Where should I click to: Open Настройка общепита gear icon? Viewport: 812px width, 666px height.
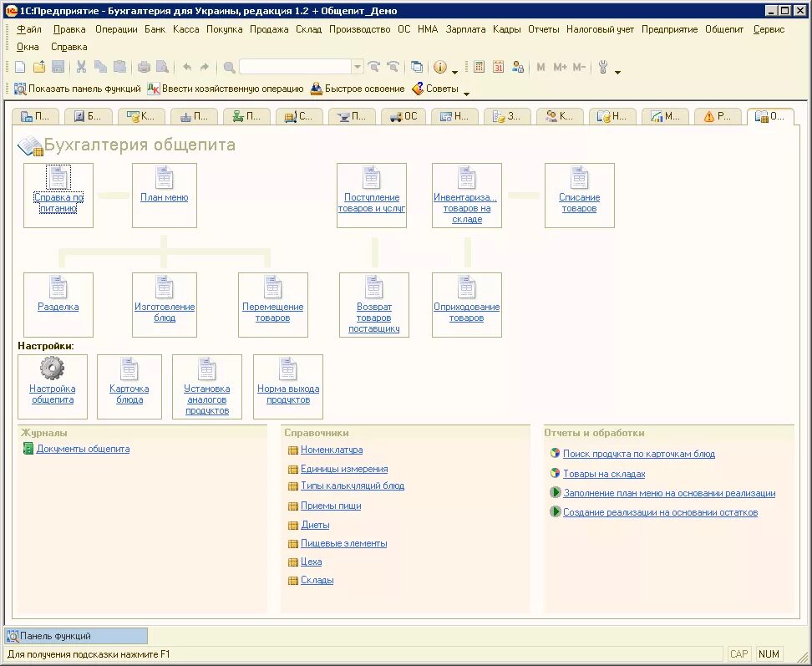(x=53, y=369)
